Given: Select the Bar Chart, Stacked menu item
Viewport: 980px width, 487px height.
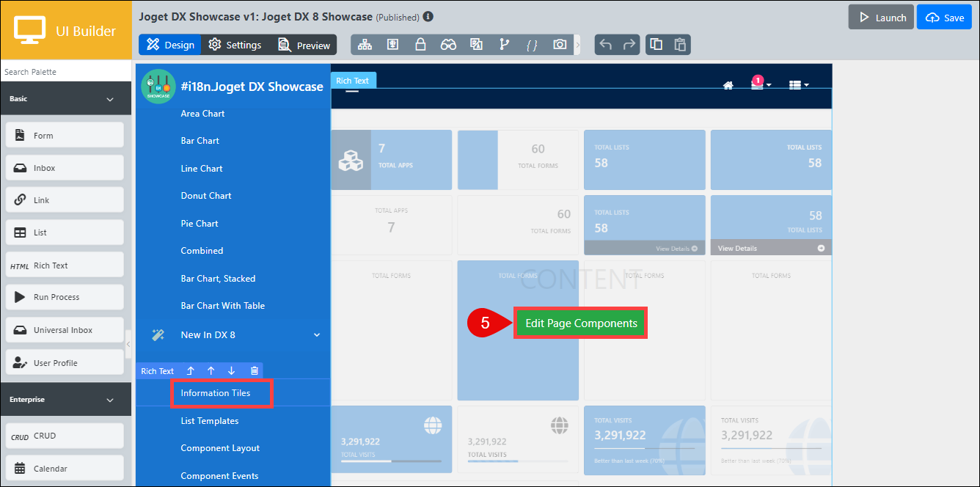Looking at the screenshot, I should pos(218,279).
